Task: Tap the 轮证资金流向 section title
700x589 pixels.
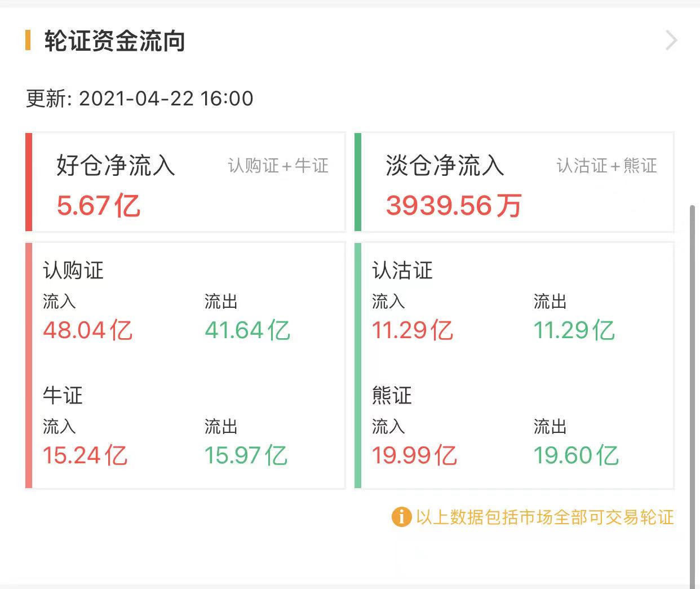Action: (114, 42)
